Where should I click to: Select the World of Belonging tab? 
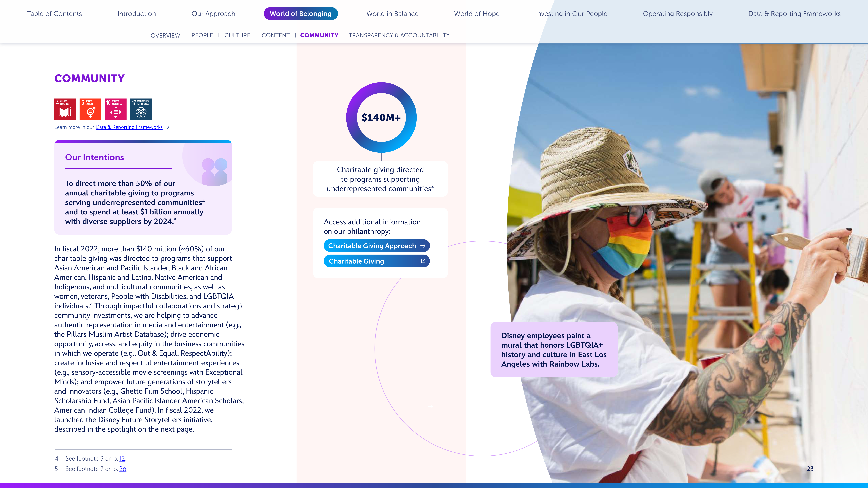click(x=301, y=14)
